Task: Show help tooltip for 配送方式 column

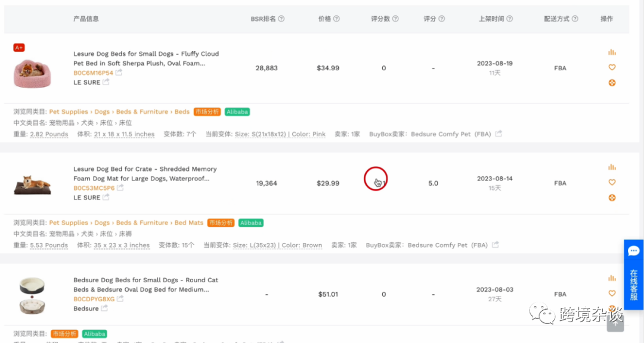Action: click(x=575, y=19)
